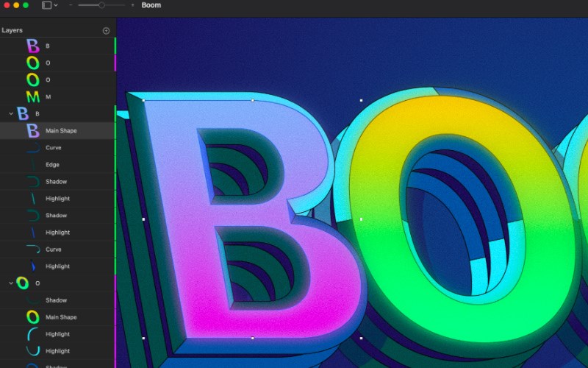Click top-left selection handle on canvas
This screenshot has height=368, width=588.
[143, 101]
